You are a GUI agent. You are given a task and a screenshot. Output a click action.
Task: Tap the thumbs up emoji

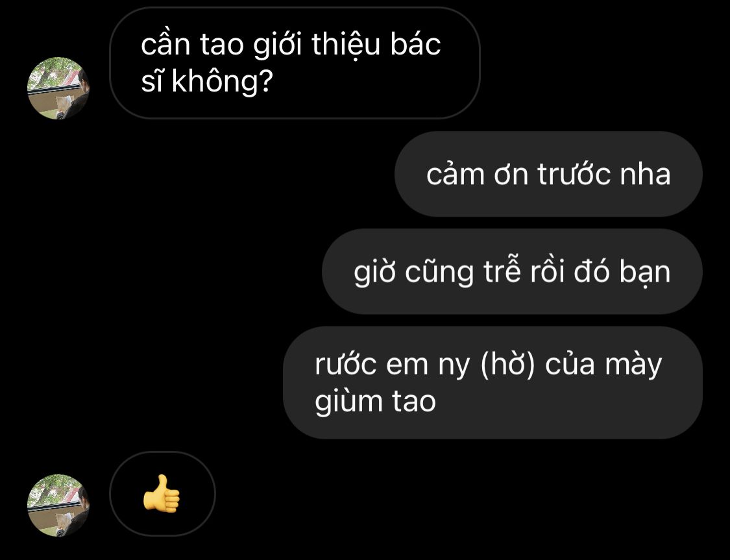[161, 493]
